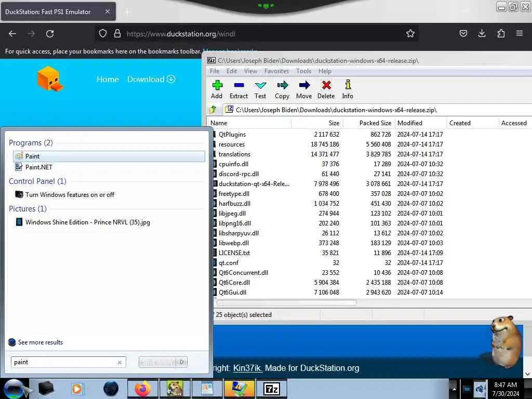Viewport: 532px width, 399px height.
Task: Sort 7-Zip list by Created column
Action: click(x=473, y=123)
